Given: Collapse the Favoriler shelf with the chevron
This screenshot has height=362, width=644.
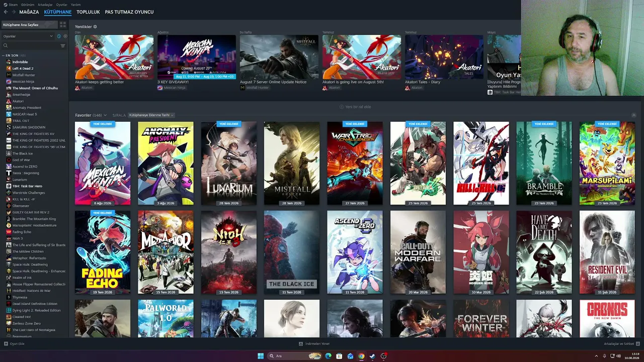Looking at the screenshot, I should pos(634,115).
